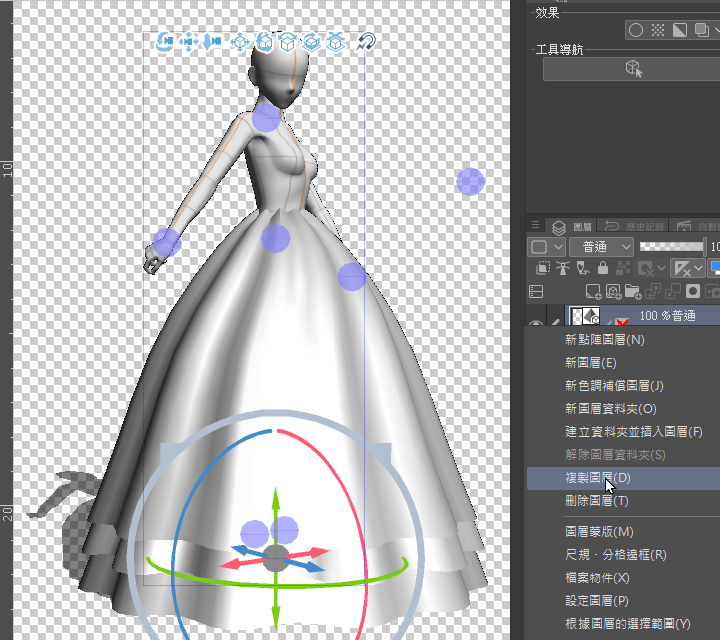Click the tool navigation object-select button
The height and width of the screenshot is (640, 720).
(634, 69)
